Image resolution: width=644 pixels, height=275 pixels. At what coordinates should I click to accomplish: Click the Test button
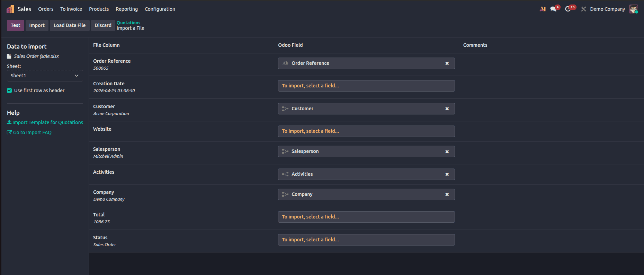pyautogui.click(x=16, y=25)
